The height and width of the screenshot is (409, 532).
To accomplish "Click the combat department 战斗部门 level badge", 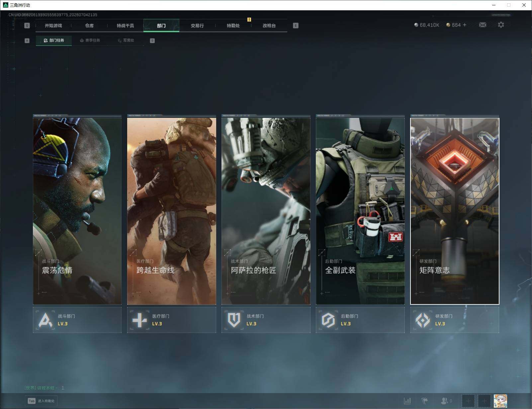I will pos(77,320).
